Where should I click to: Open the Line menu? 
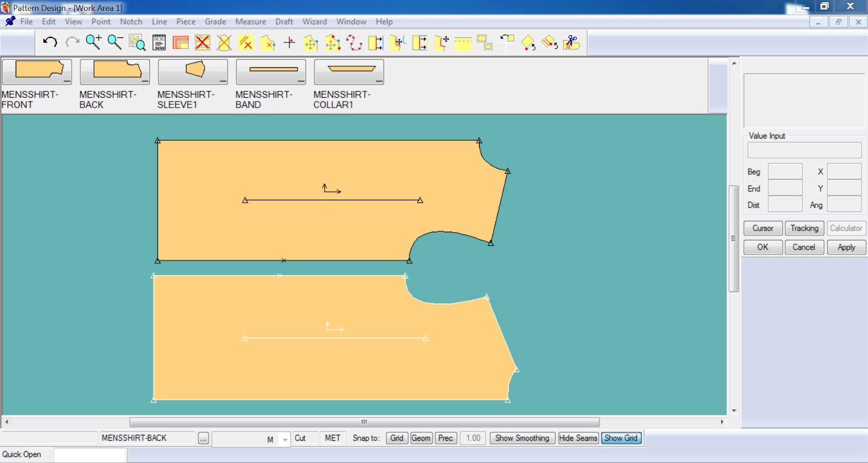coord(159,22)
